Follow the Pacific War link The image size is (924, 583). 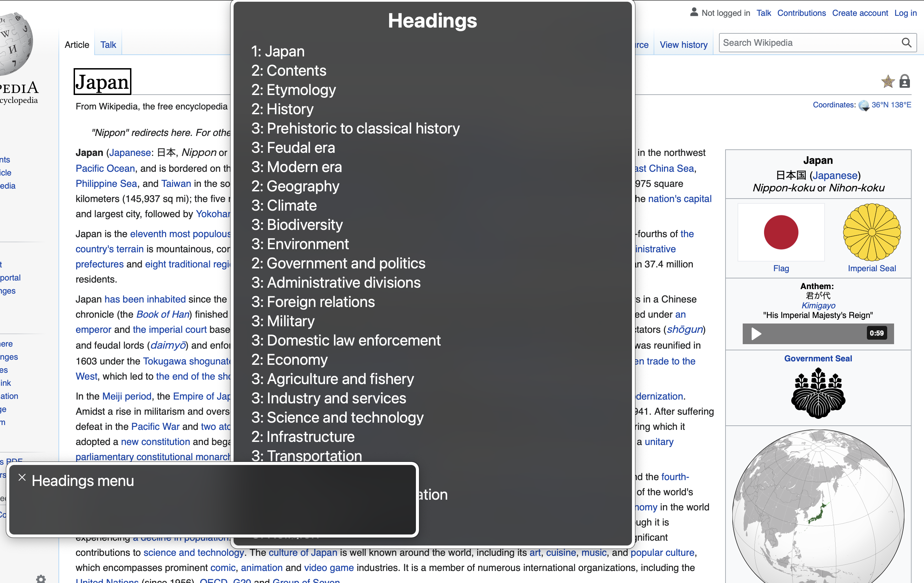155,426
